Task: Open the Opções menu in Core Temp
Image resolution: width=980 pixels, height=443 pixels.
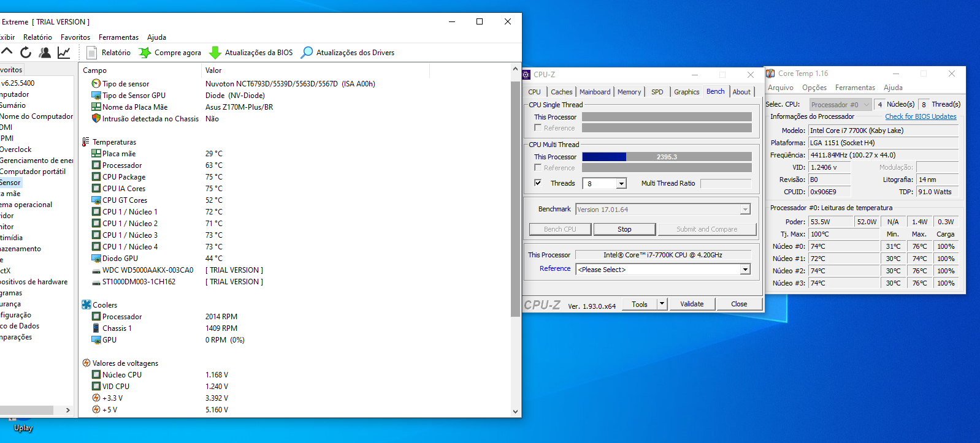Action: pos(814,88)
